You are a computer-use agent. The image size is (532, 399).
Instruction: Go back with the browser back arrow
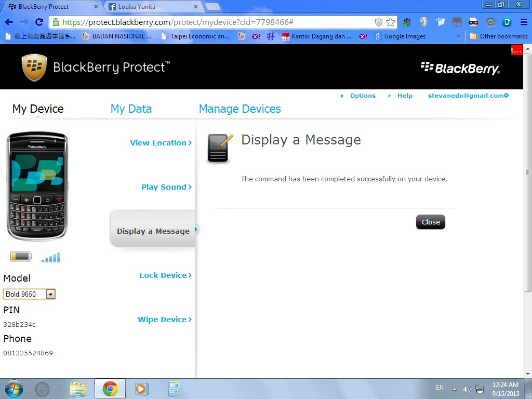(9, 22)
